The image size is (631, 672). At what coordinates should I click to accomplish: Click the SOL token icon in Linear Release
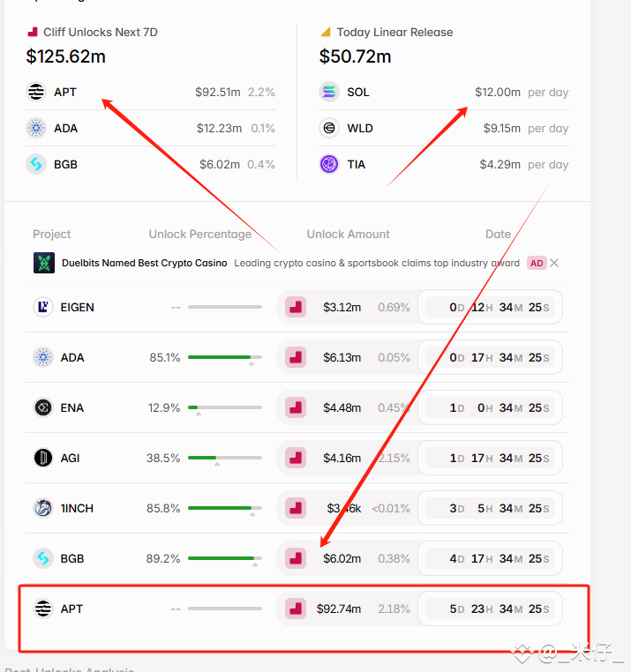pos(329,92)
